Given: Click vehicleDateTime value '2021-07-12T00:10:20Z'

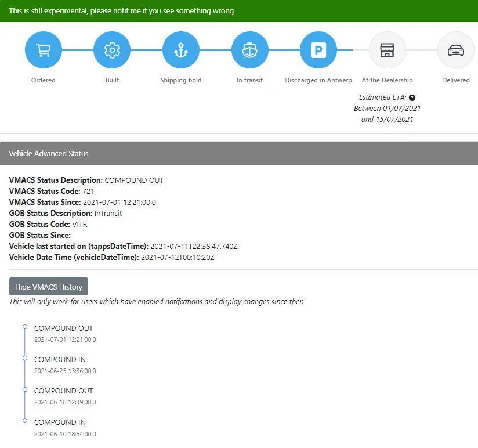Looking at the screenshot, I should pyautogui.click(x=178, y=258).
